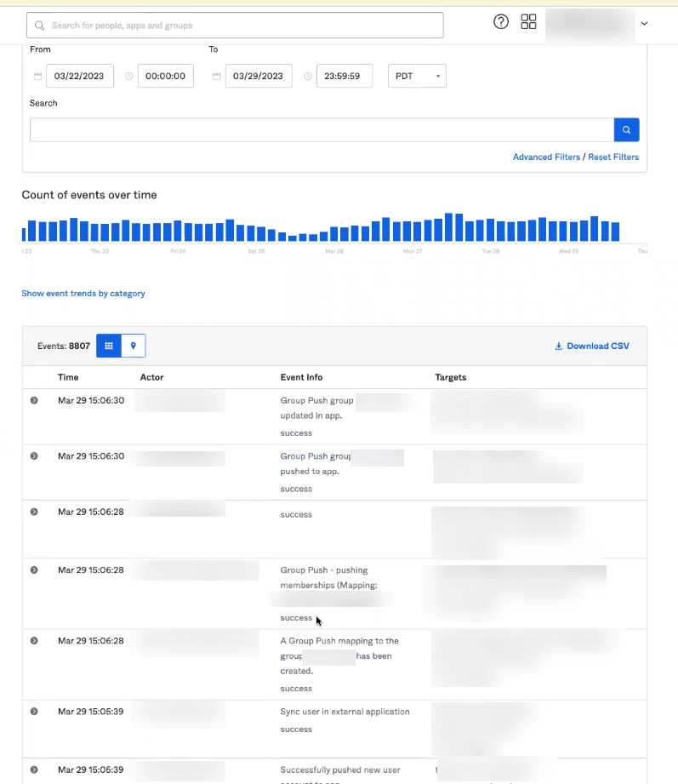Expand the Mar 29 15:05:39 Sync user event
The height and width of the screenshot is (784, 678).
[x=34, y=712]
